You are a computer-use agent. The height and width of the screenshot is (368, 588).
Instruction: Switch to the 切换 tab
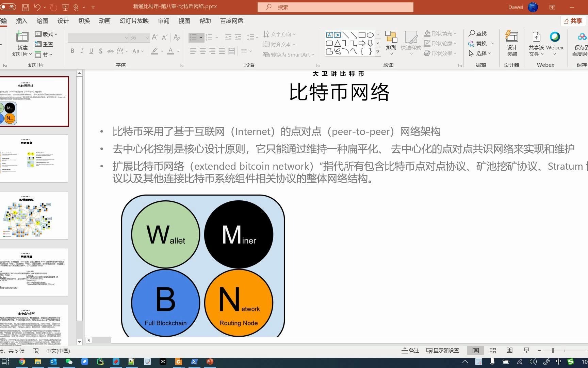[84, 21]
